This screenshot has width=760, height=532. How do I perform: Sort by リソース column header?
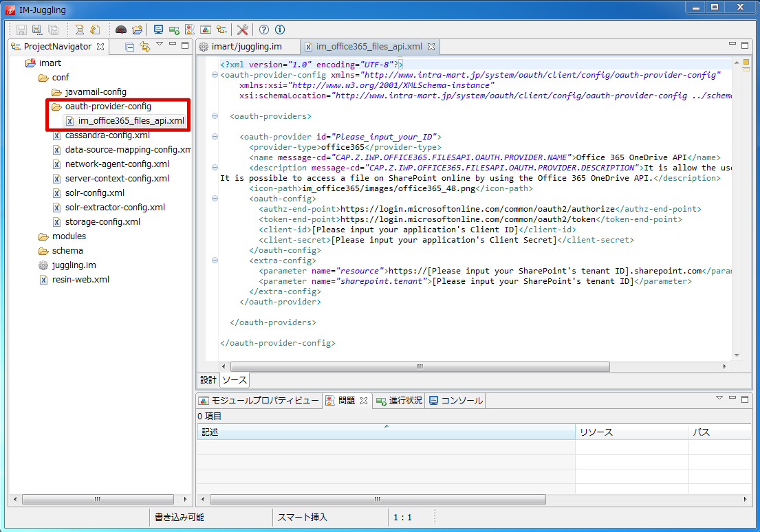[x=632, y=432]
